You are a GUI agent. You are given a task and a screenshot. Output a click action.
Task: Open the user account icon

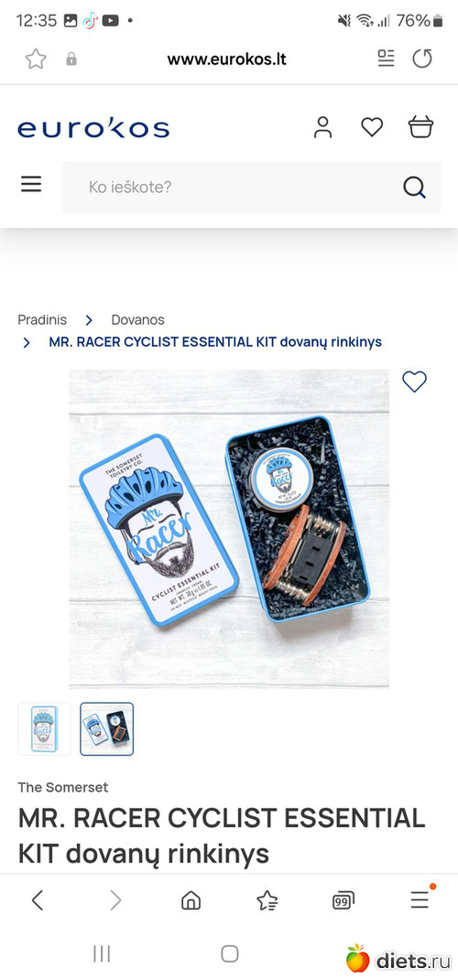[x=322, y=127]
